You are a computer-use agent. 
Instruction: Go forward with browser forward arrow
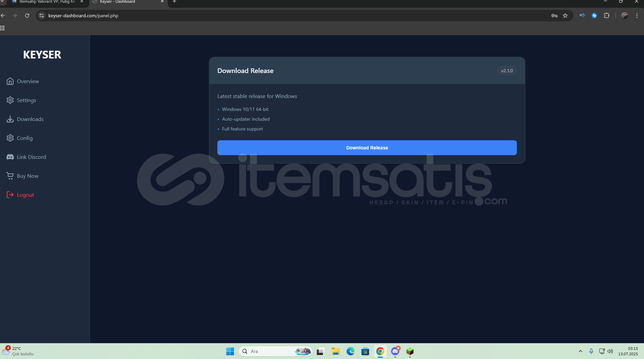click(x=15, y=16)
